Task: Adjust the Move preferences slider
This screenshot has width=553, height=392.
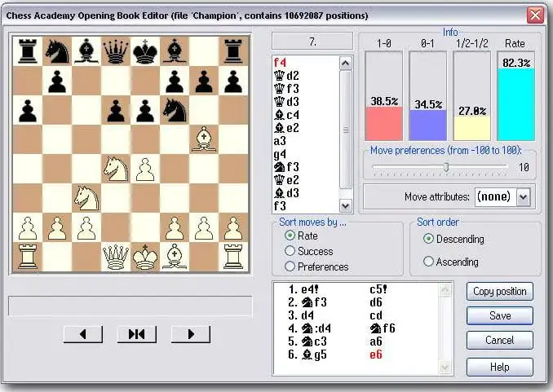Action: pyautogui.click(x=446, y=167)
